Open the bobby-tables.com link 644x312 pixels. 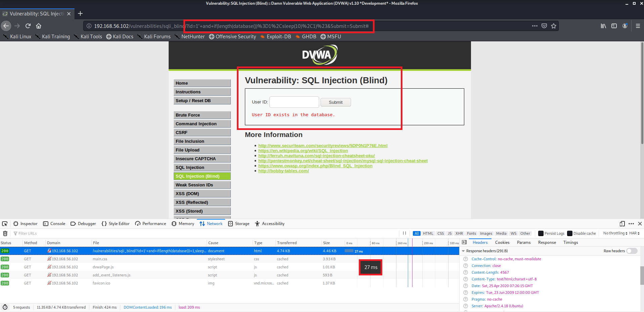click(x=284, y=171)
